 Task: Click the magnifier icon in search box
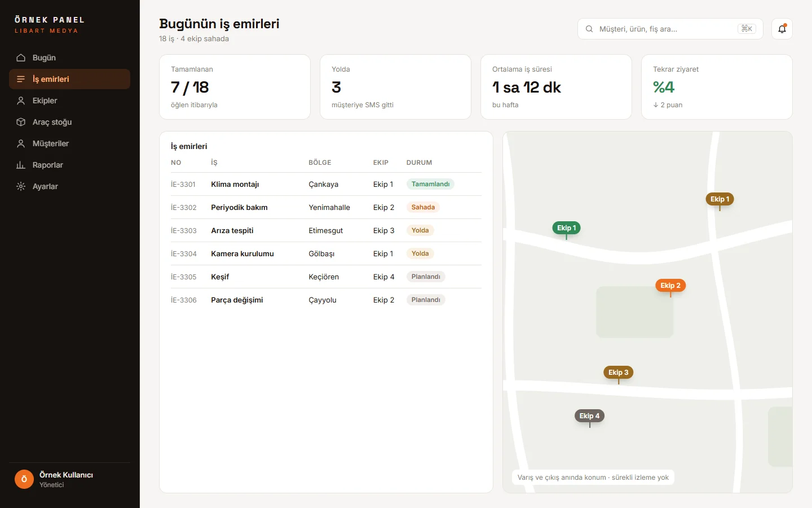[589, 29]
